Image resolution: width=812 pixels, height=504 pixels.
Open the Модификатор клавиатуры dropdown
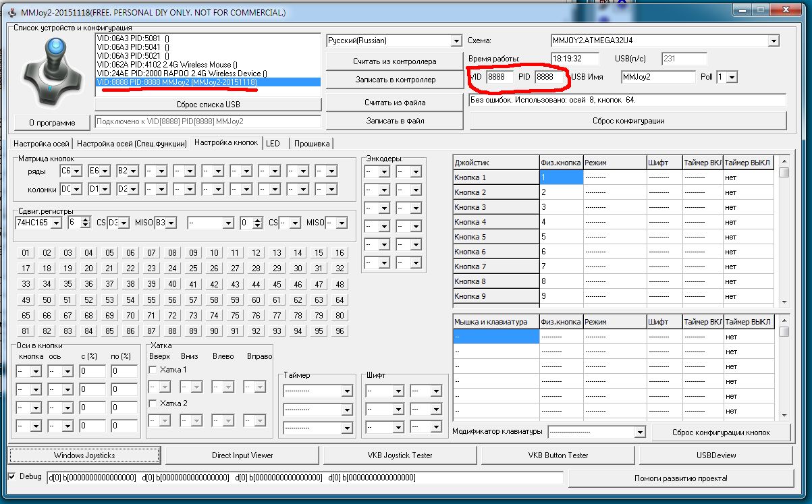point(640,432)
